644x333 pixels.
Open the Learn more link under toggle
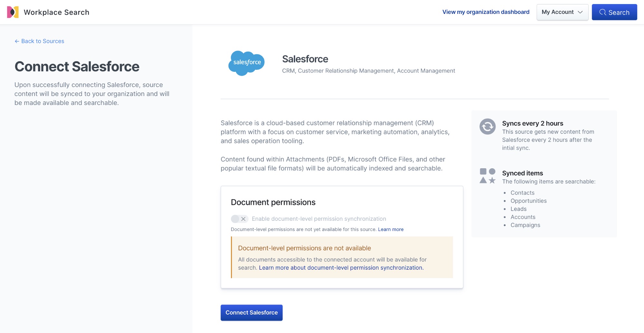pos(390,229)
